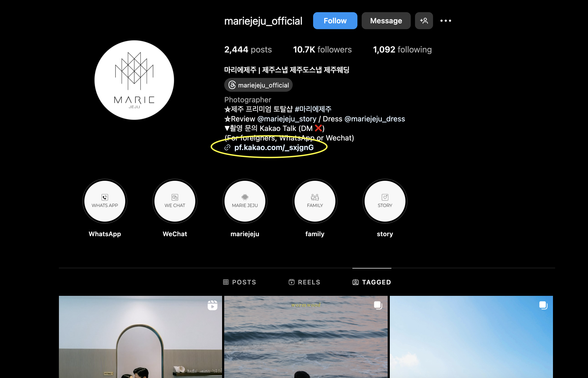Screen dimensions: 588x378
Task: View the 10.7K followers list
Action: tap(322, 50)
